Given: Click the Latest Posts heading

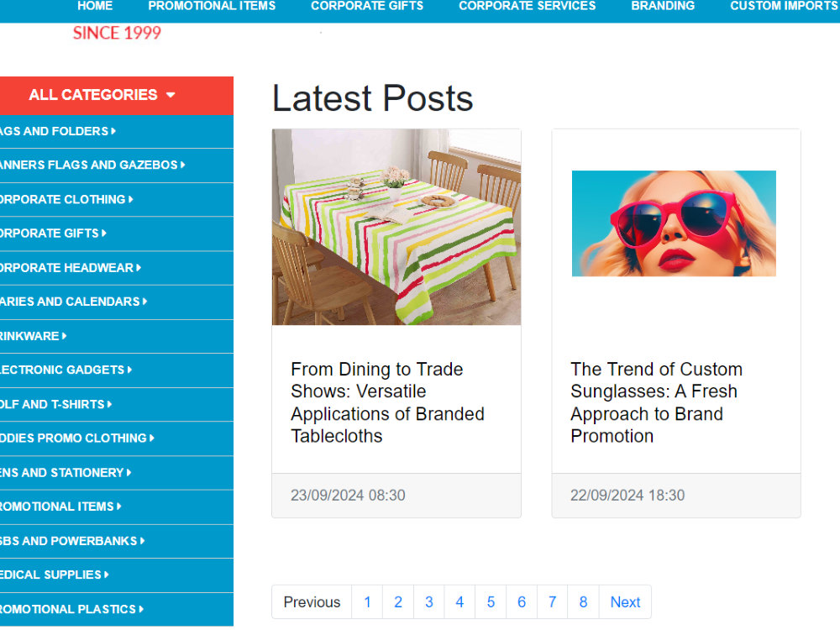Looking at the screenshot, I should pyautogui.click(x=372, y=98).
